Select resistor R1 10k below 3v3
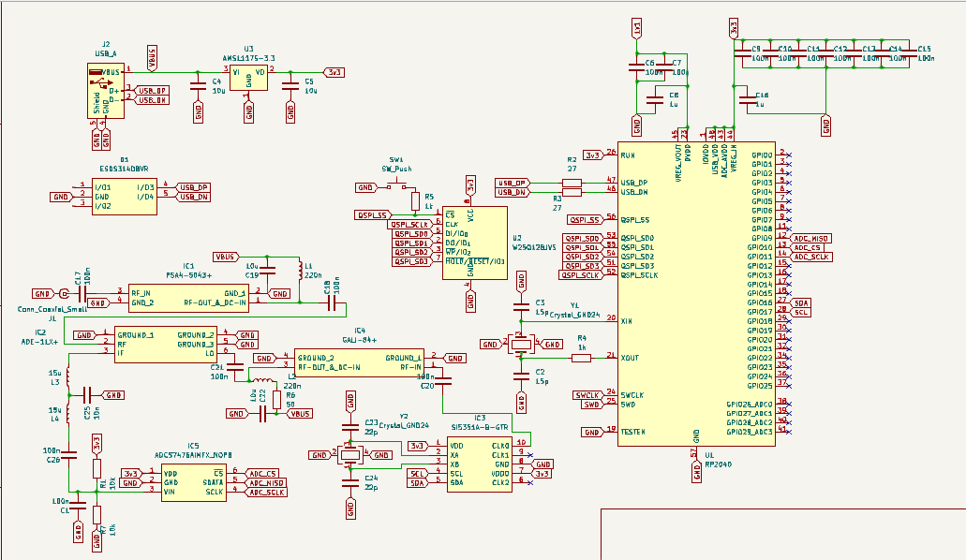The height and width of the screenshot is (560, 966). (x=97, y=469)
